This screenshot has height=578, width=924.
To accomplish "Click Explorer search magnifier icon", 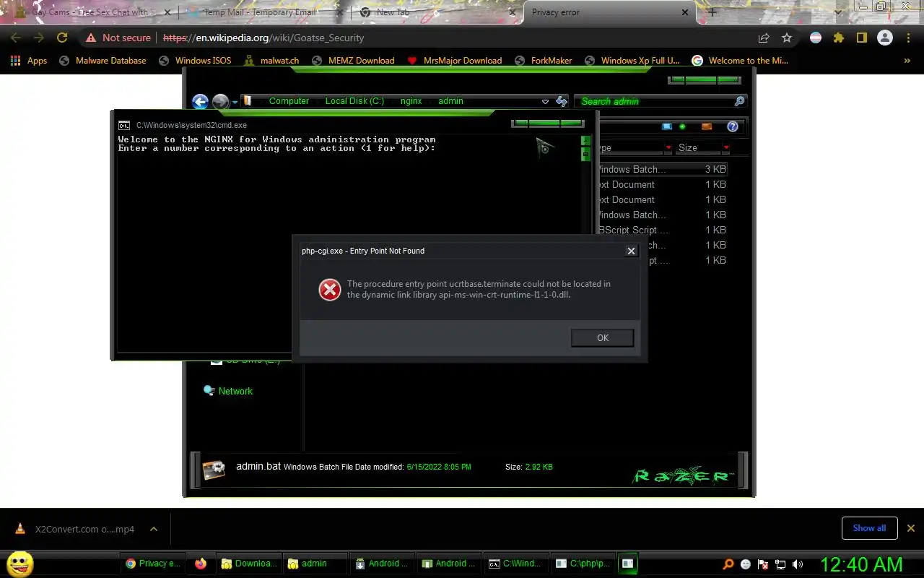I will pyautogui.click(x=739, y=101).
